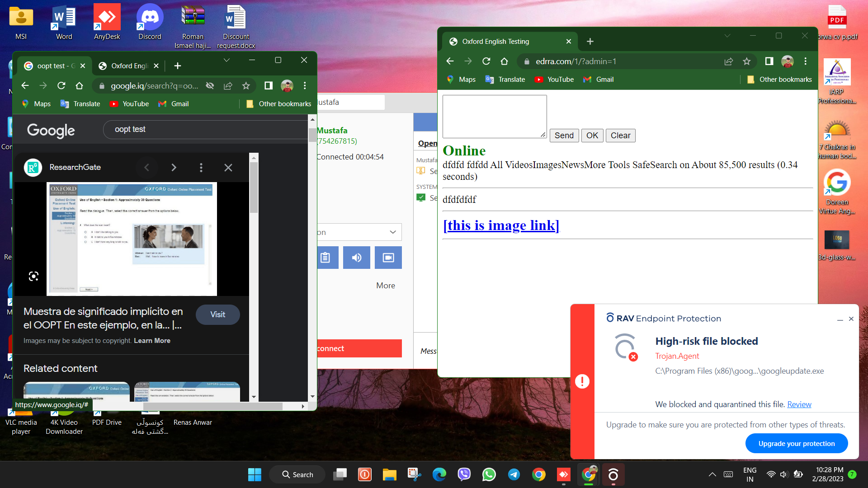
Task: Open tab search chevron in google.iq window
Action: pos(226,60)
